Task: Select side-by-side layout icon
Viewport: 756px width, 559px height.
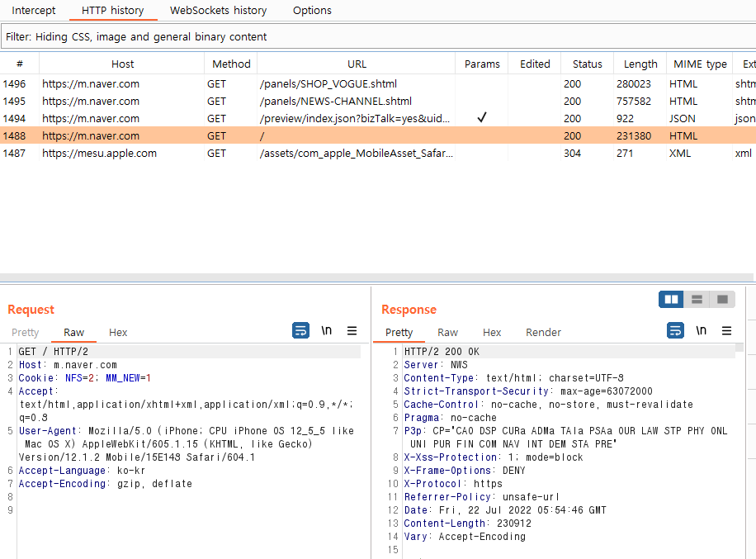Action: pyautogui.click(x=671, y=300)
